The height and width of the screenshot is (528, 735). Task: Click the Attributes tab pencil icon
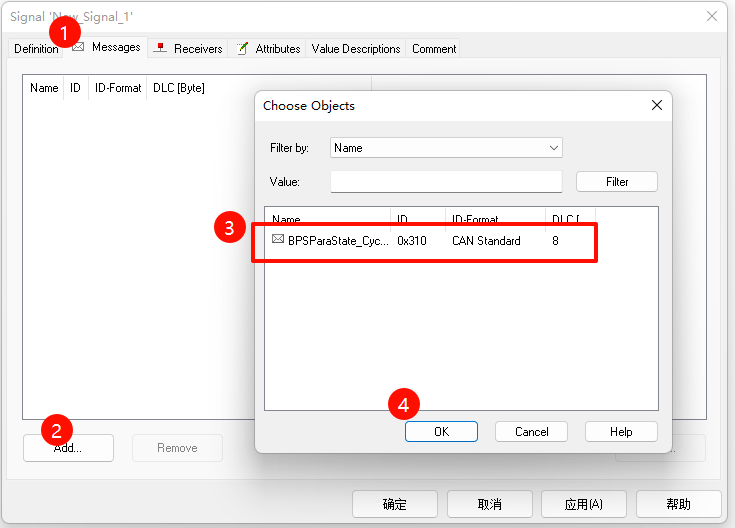(242, 48)
